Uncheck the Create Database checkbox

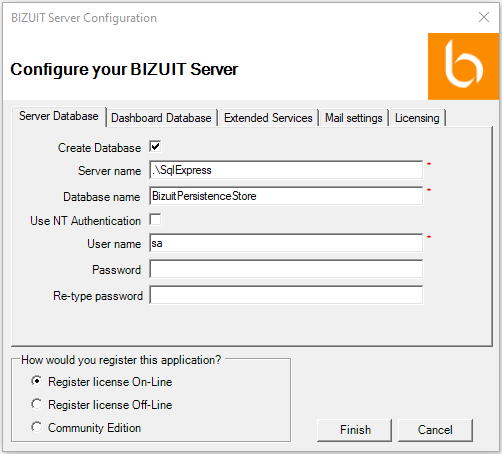tap(155, 147)
